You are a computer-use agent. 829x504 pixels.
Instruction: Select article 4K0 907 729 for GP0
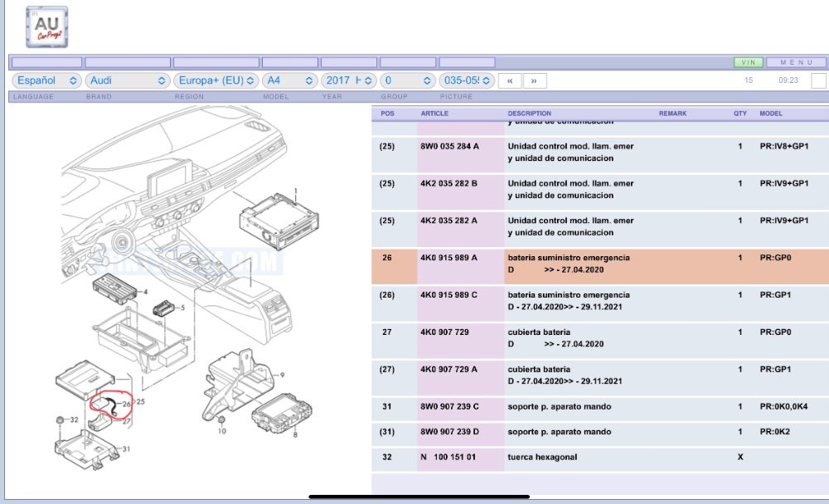[444, 332]
